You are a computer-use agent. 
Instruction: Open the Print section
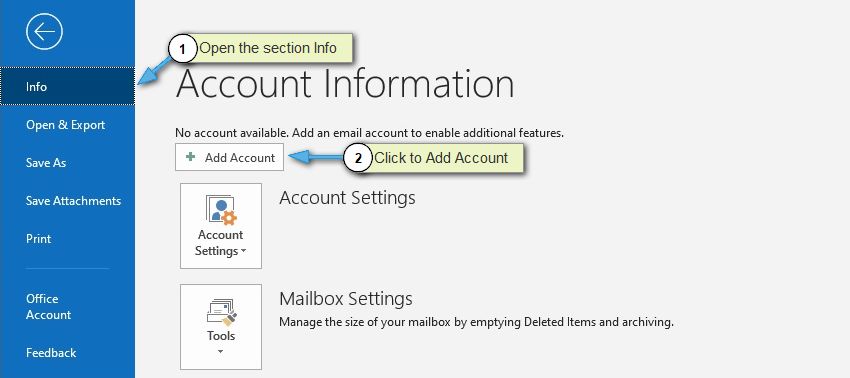[67, 239]
